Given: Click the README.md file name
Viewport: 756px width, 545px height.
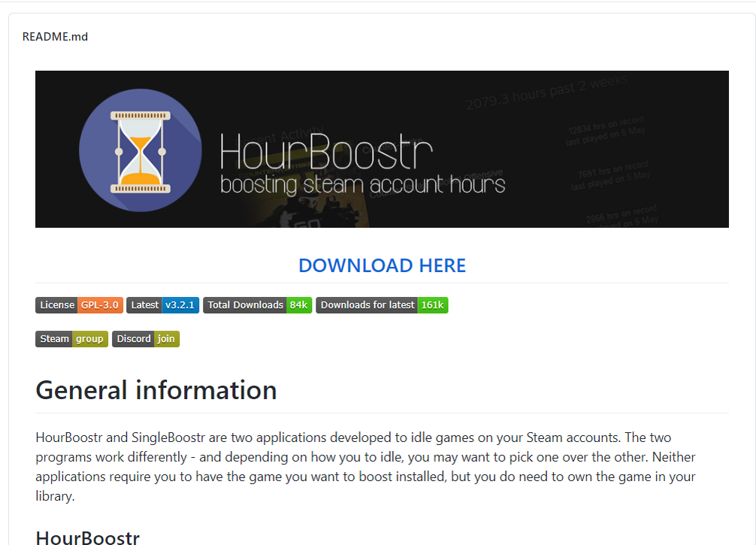Looking at the screenshot, I should (55, 37).
